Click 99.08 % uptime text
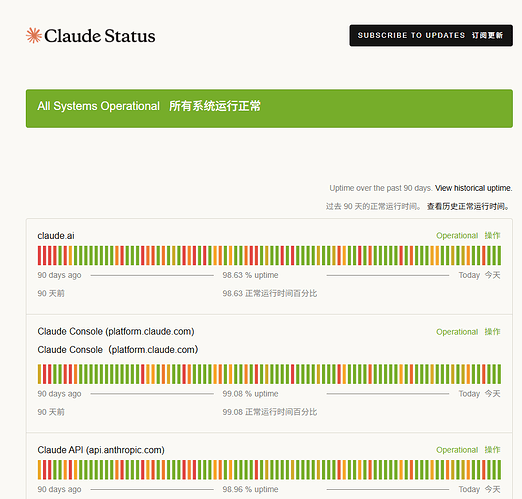Viewport: 522px width, 499px height. pos(250,394)
